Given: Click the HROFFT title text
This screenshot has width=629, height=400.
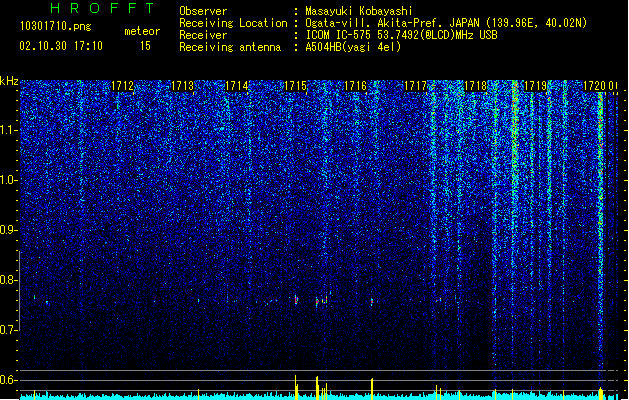Looking at the screenshot, I should pos(102,8).
